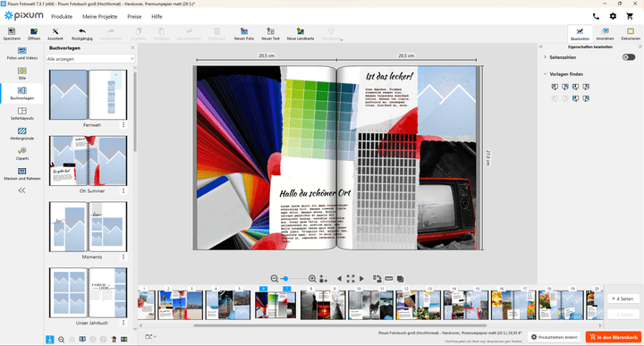Insert a map with Neue Landkarte
This screenshot has width=644, height=346.
(301, 34)
